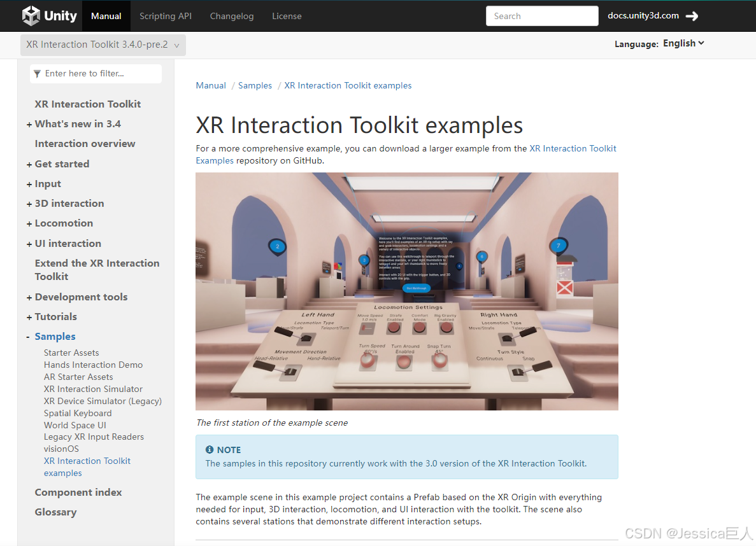The image size is (756, 546).
Task: Open the Language English dropdown
Action: (x=683, y=43)
